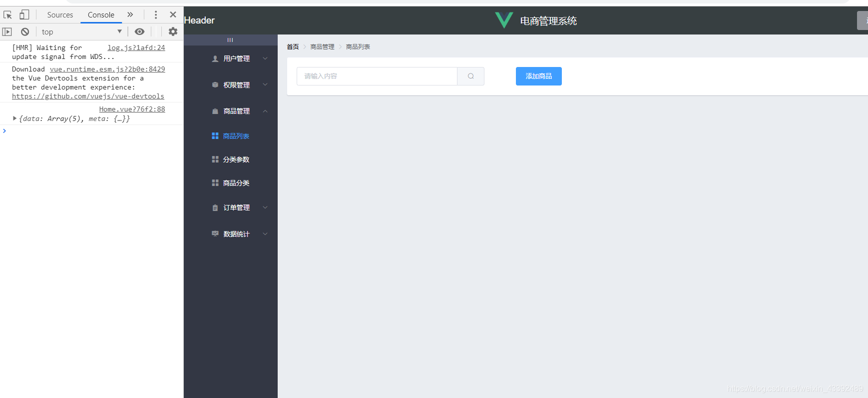Open the 数据统计 menu item
The width and height of the screenshot is (868, 398).
[231, 233]
